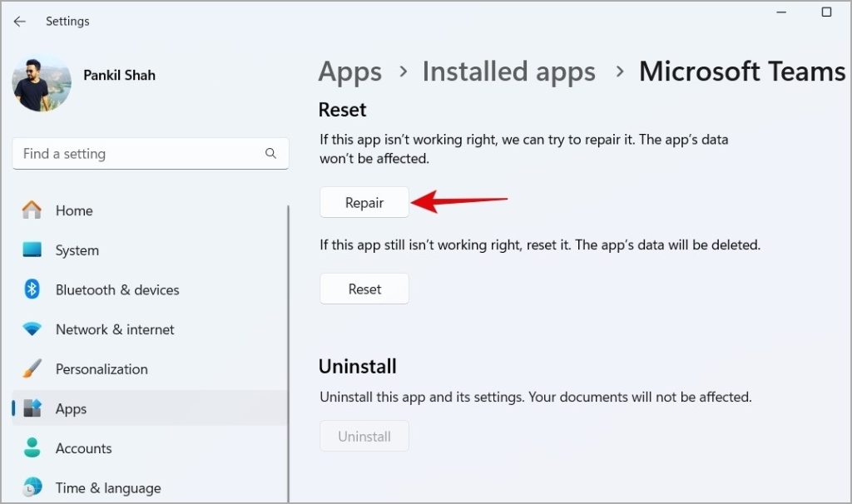The image size is (852, 504).
Task: Click the Find a setting search box
Action: 151,154
